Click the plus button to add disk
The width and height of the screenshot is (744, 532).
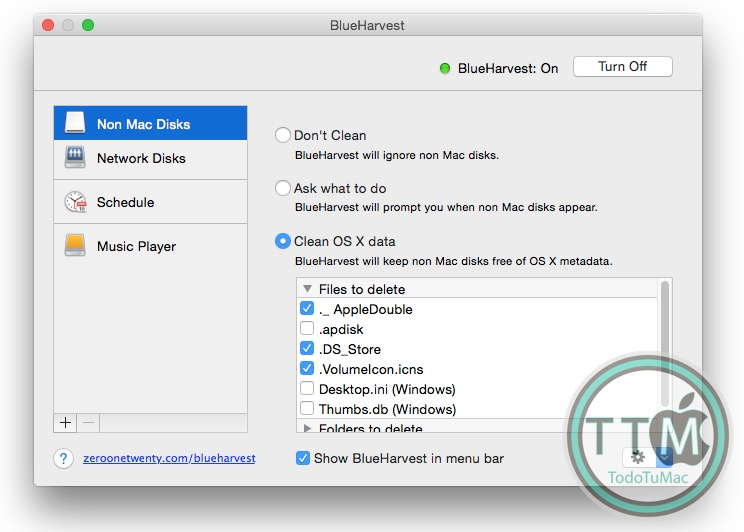coord(65,422)
